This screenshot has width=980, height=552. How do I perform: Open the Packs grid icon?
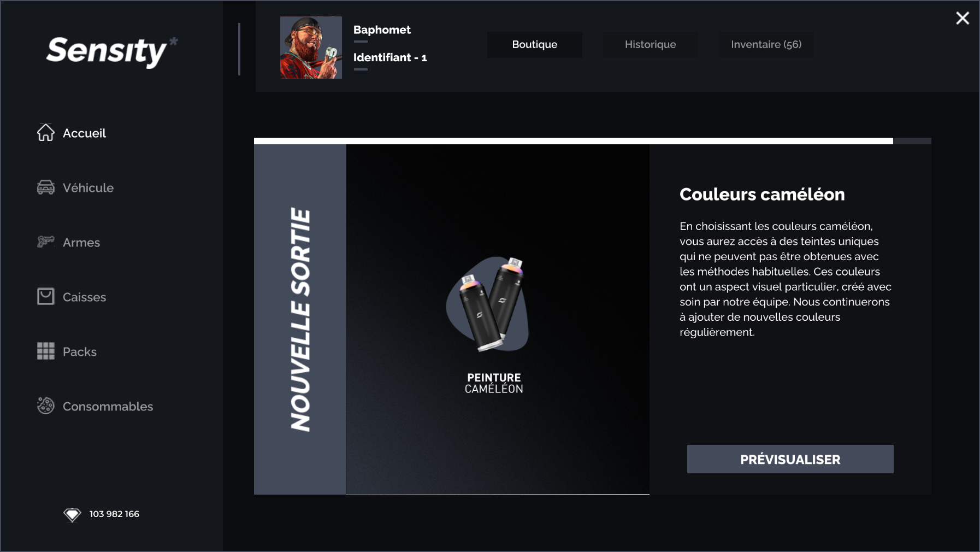tap(46, 351)
